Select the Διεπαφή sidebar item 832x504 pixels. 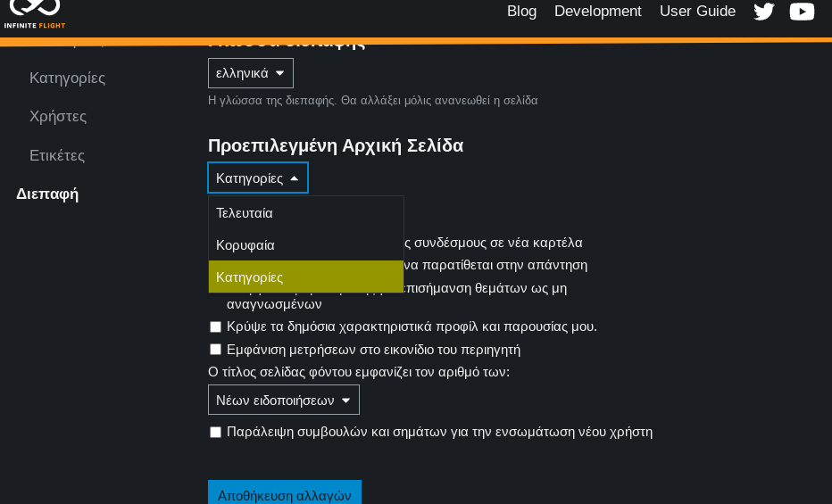[47, 194]
